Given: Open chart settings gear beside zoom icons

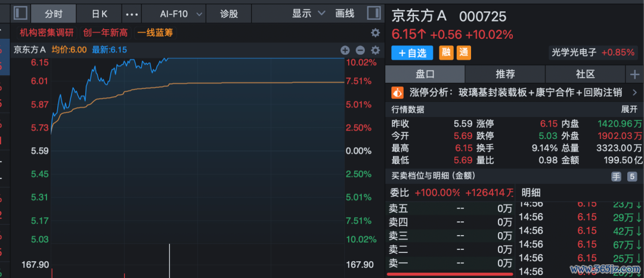Looking at the screenshot, I should pyautogui.click(x=376, y=51).
